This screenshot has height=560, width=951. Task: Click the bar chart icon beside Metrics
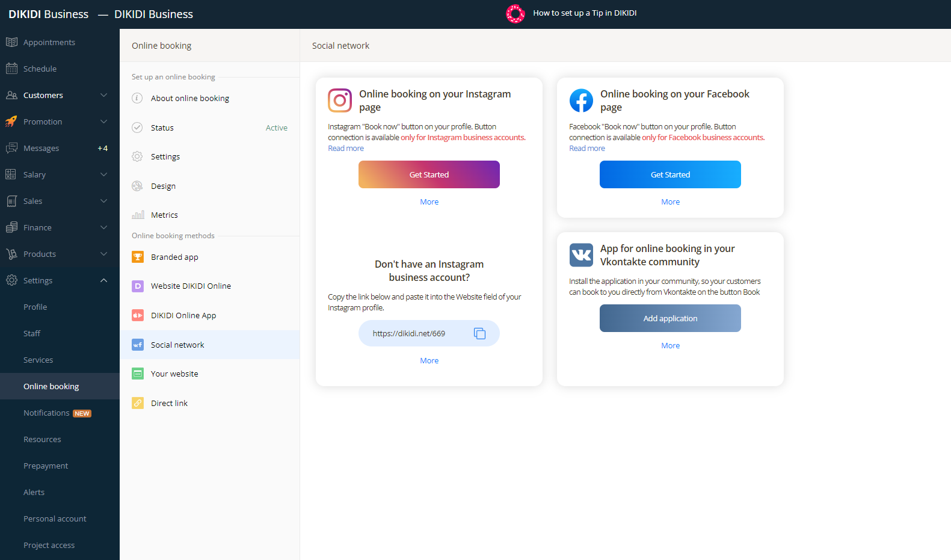click(138, 215)
